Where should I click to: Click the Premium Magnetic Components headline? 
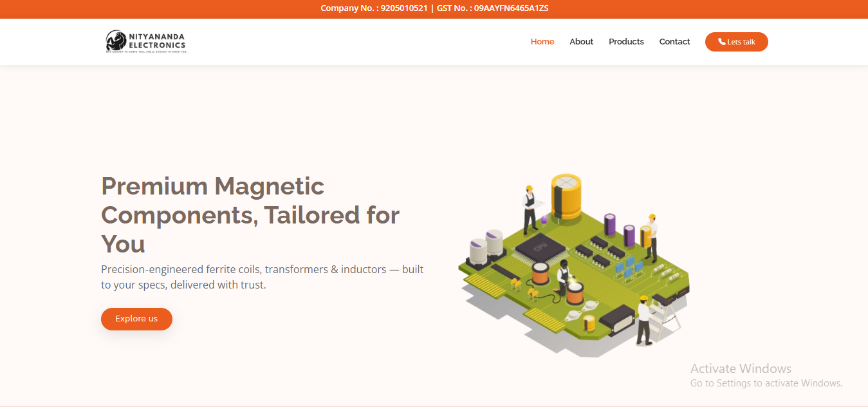coord(250,214)
